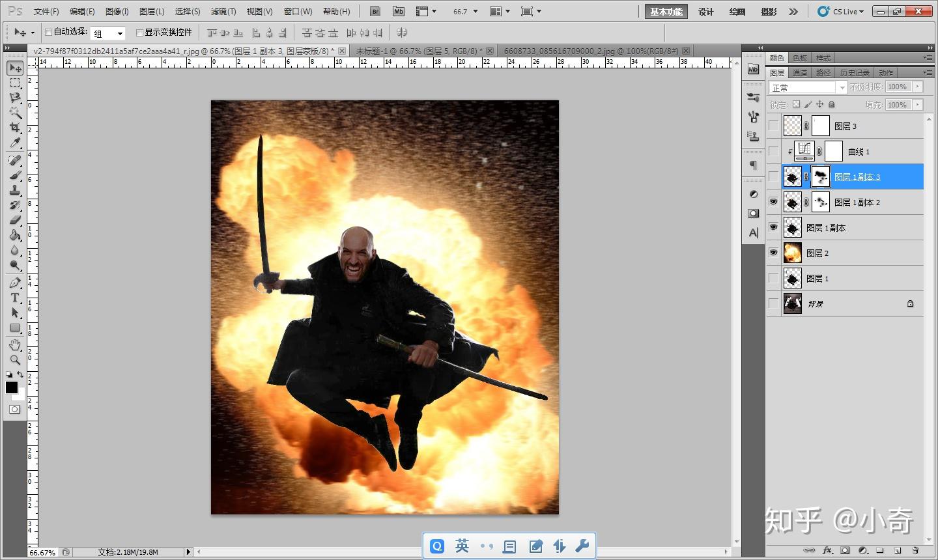Expand the opacity 100% slider arrow

918,87
